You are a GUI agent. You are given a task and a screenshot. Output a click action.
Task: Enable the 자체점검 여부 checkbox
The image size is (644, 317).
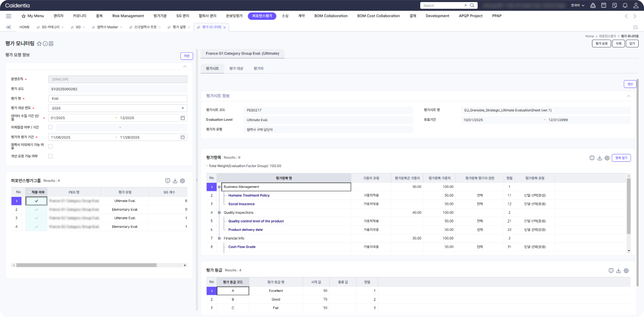(50, 127)
